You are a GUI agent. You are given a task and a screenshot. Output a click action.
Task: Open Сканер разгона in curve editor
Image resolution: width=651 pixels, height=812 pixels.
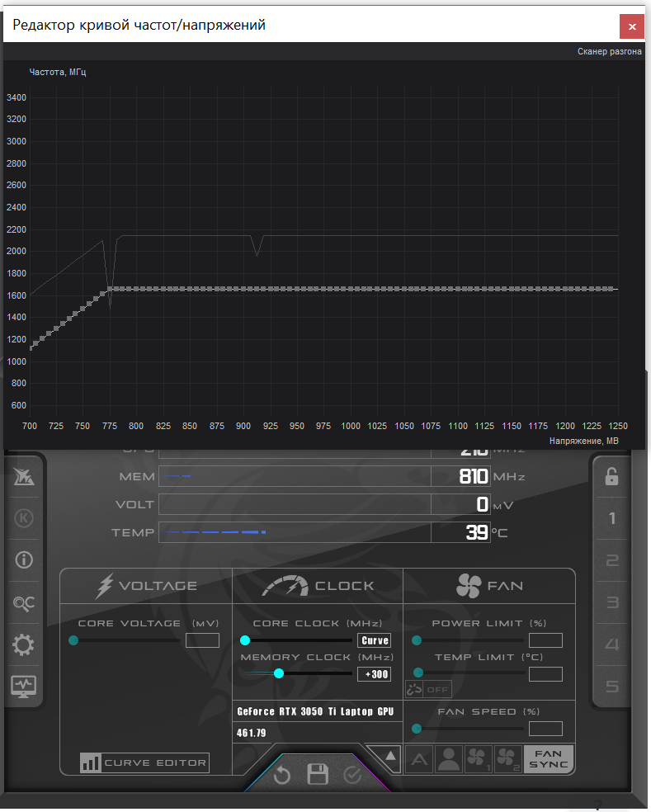(610, 51)
